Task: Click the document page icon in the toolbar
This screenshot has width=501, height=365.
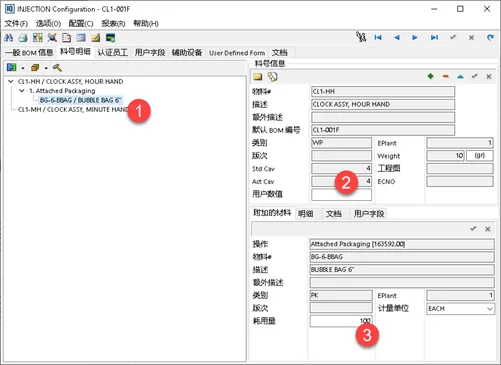Action: tap(67, 38)
